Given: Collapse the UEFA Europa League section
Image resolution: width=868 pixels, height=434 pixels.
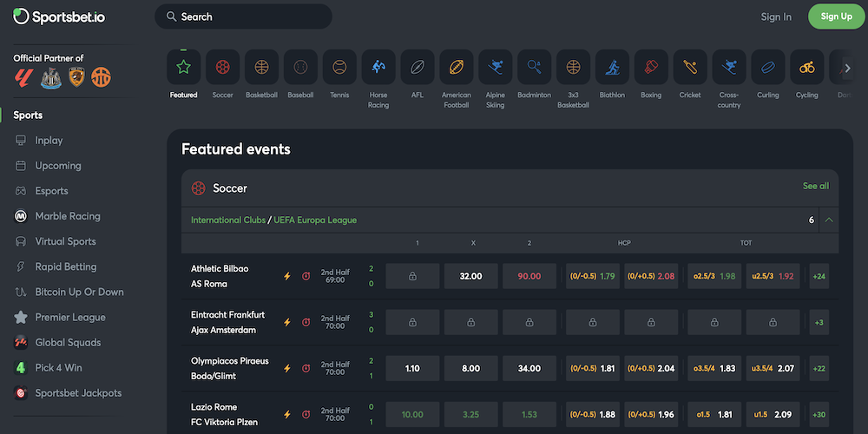Looking at the screenshot, I should 829,220.
